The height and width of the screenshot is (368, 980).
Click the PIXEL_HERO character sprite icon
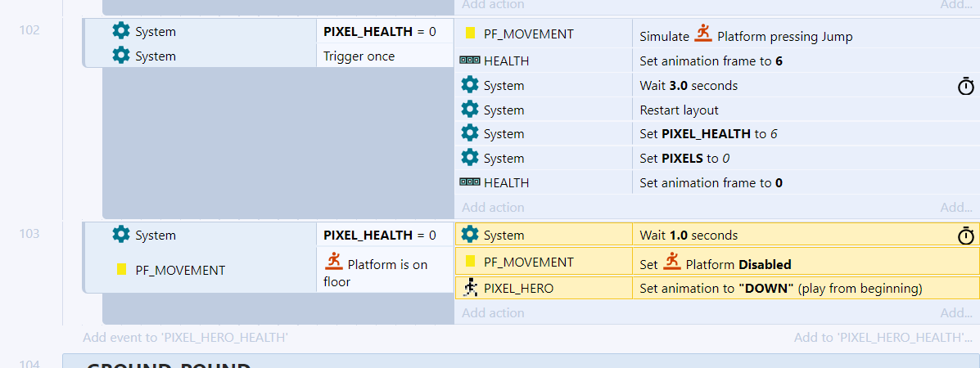[470, 288]
